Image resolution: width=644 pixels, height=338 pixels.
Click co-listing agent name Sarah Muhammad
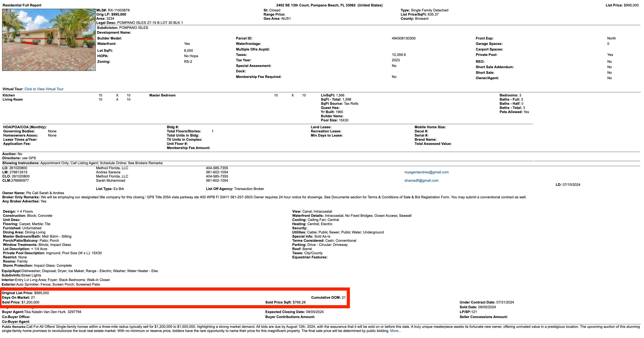(x=111, y=180)
